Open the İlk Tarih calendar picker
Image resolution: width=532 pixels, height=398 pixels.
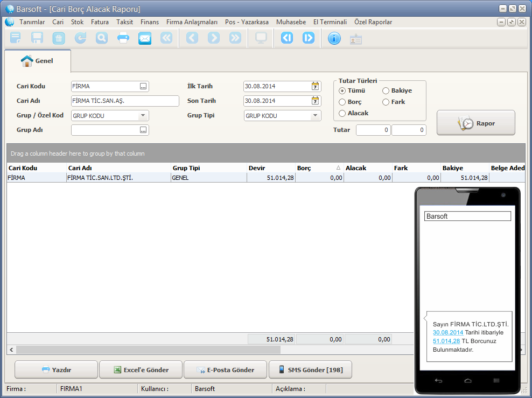pos(315,86)
